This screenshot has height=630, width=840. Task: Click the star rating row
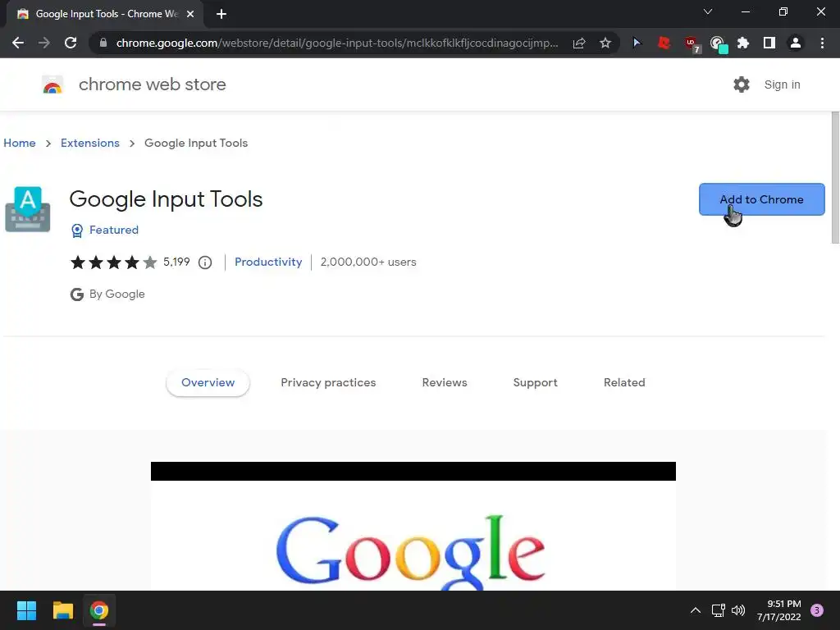pyautogui.click(x=113, y=262)
